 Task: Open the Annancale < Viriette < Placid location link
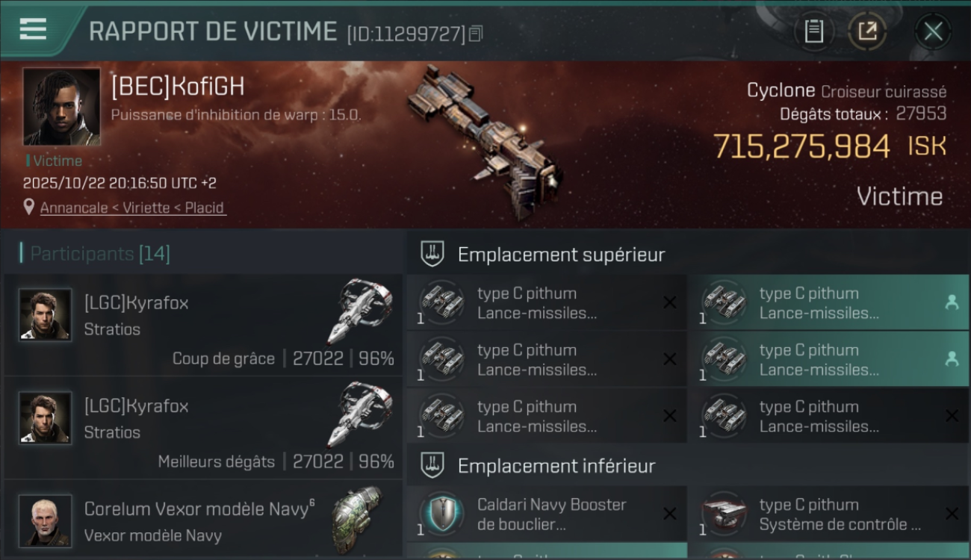point(132,208)
